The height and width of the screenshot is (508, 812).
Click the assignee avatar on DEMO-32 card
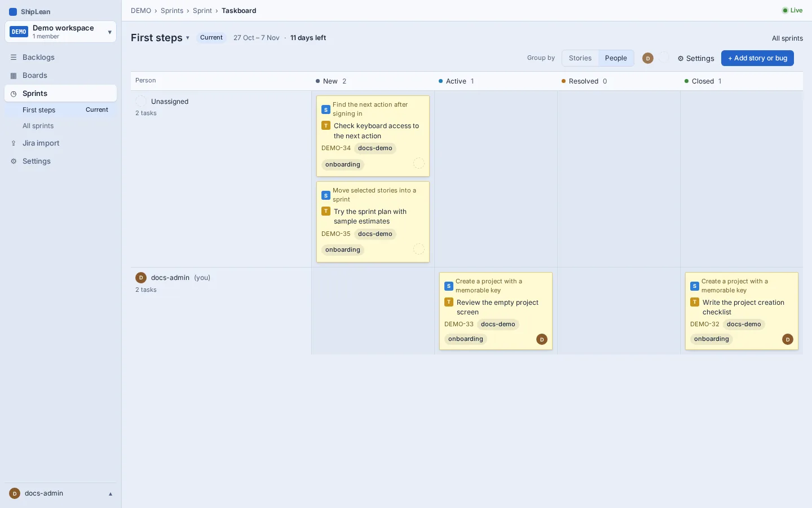[x=788, y=339]
